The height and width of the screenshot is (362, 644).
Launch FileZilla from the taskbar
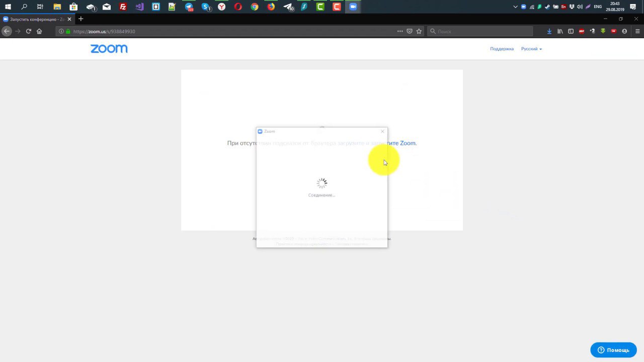click(123, 7)
